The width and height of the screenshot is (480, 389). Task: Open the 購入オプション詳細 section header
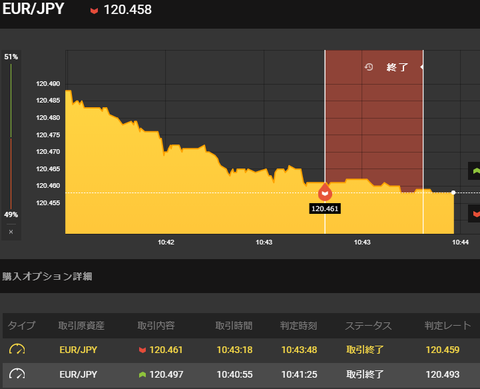[x=47, y=276]
